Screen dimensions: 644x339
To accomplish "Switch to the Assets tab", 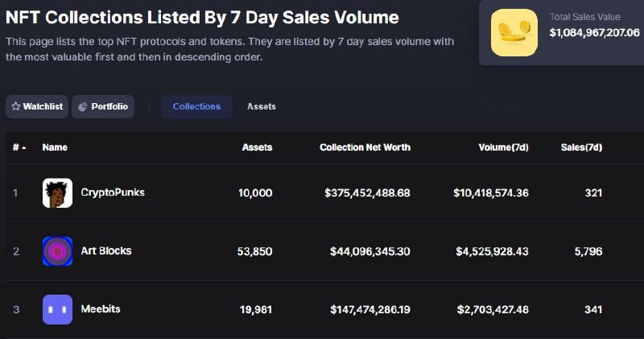I will click(261, 106).
